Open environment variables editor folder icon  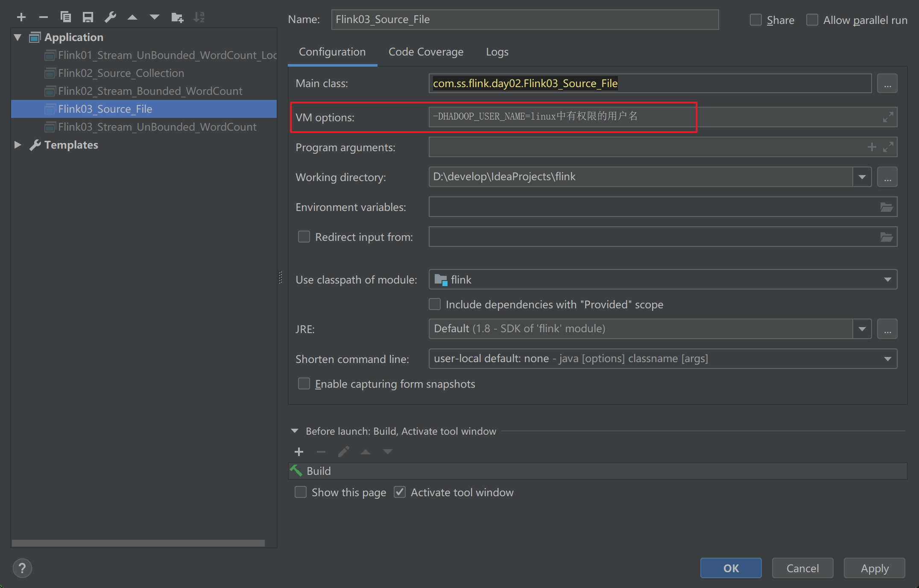click(x=887, y=207)
